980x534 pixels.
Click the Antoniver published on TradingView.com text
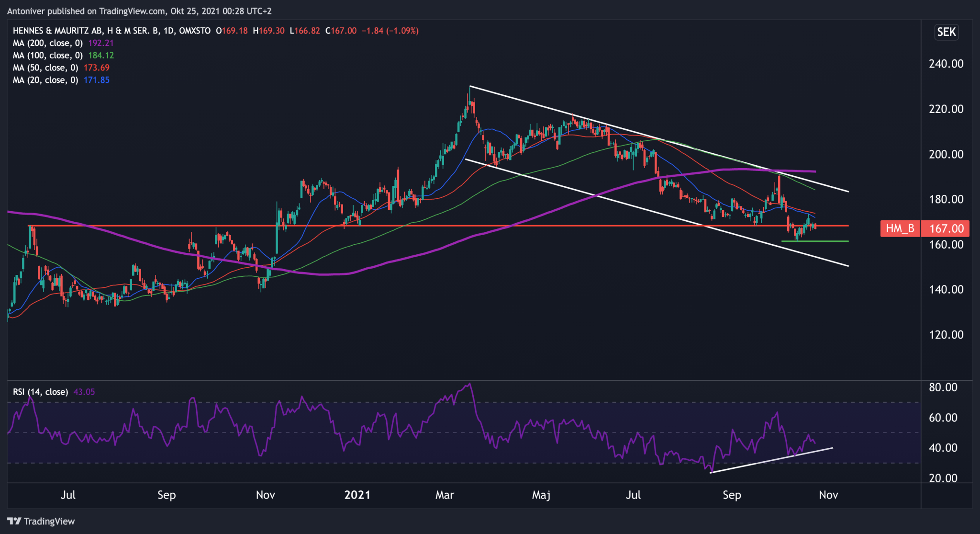point(86,11)
